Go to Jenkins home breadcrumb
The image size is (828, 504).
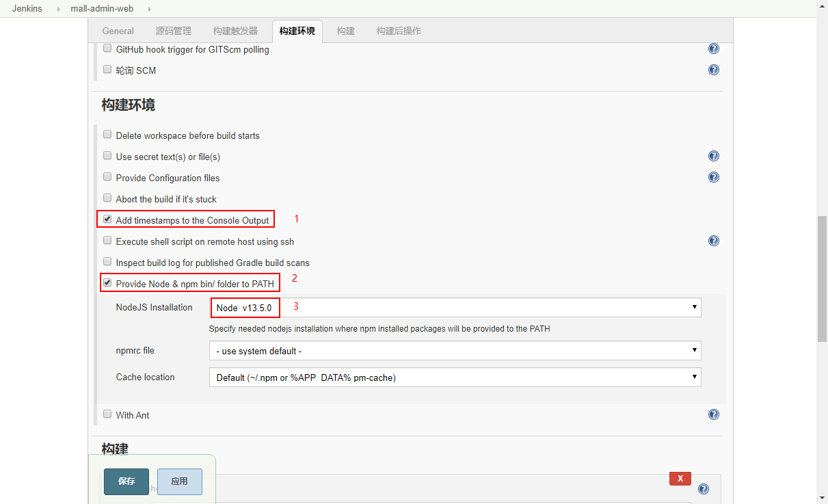[28, 9]
